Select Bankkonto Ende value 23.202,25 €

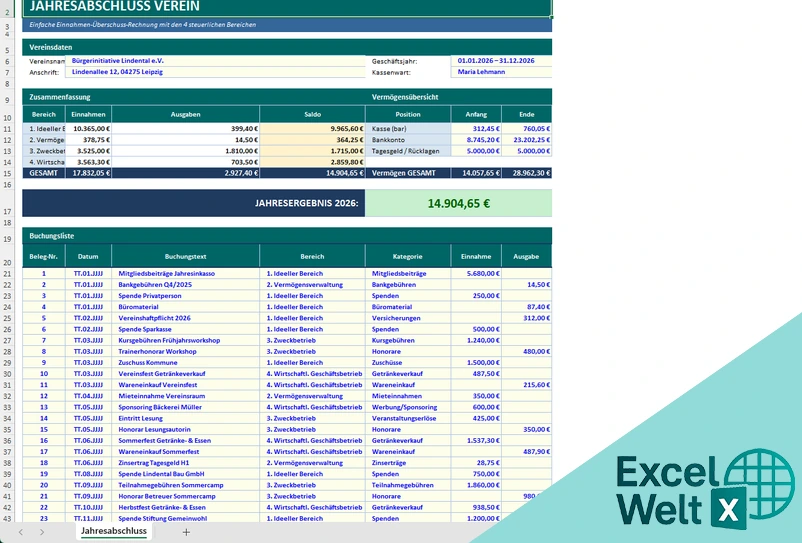(x=527, y=140)
